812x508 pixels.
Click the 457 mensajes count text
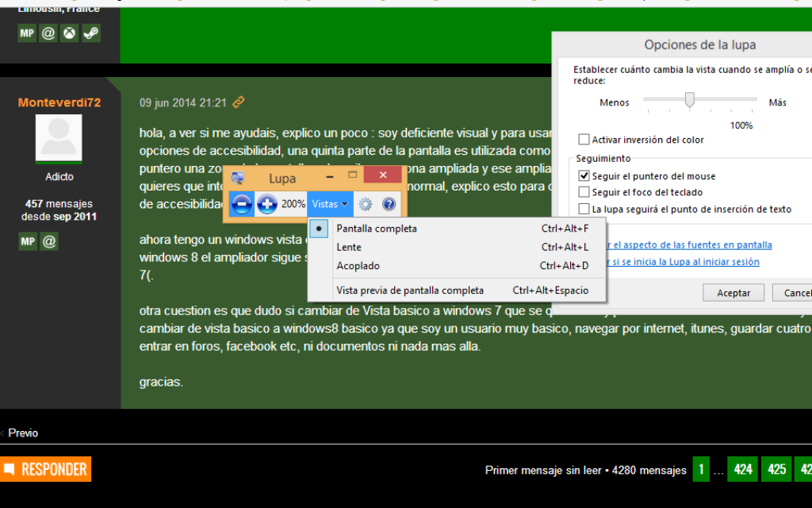(59, 204)
